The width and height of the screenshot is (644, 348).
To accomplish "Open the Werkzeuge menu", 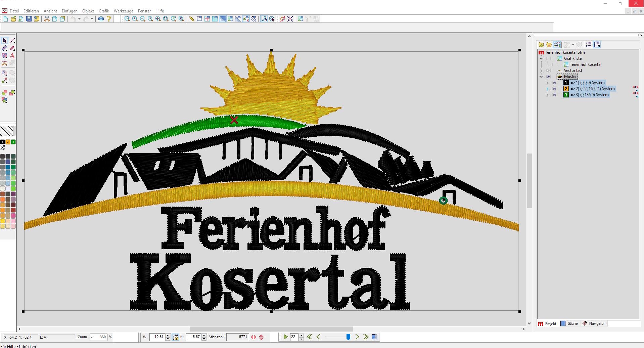I will [x=123, y=11].
